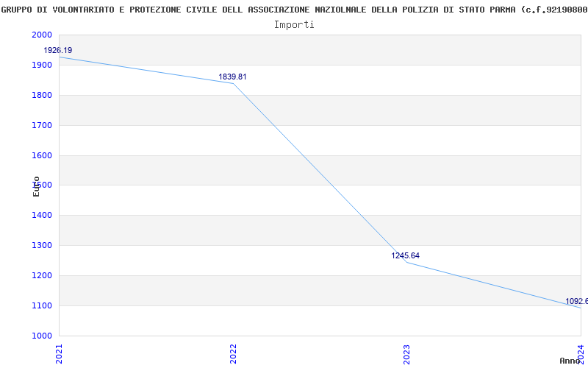Select the 1200 y-axis value
The image size is (588, 368).
coord(41,276)
